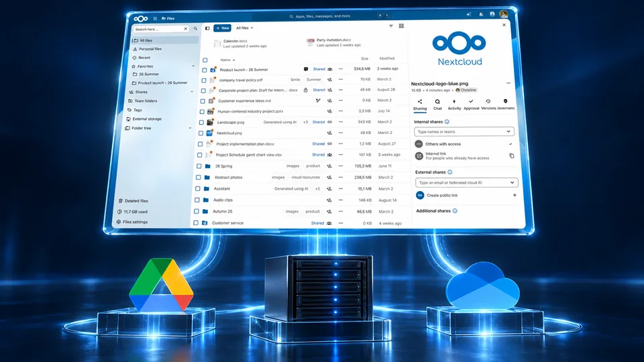Open comments icon on Product launch row
Viewport: 644px width, 362px height.
click(306, 69)
